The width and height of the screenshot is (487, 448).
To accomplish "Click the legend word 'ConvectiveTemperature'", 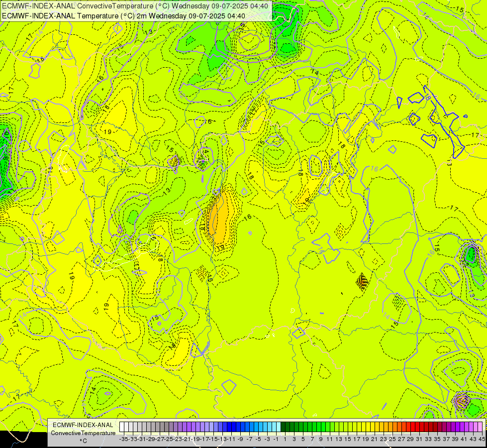I will pos(83,433).
